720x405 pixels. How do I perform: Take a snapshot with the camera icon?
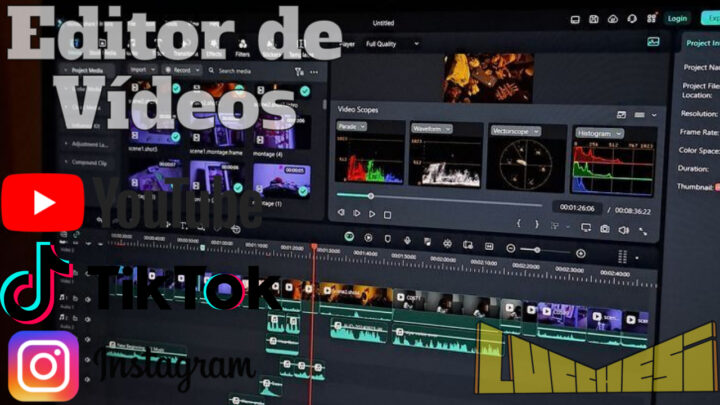point(605,228)
